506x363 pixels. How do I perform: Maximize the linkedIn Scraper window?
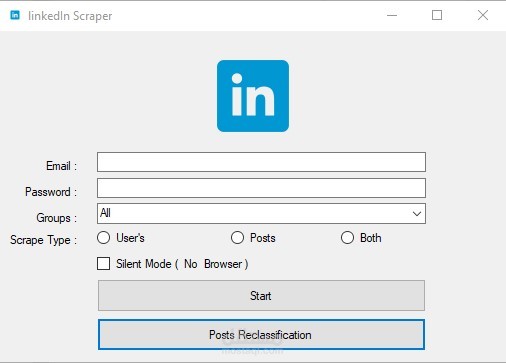point(437,15)
